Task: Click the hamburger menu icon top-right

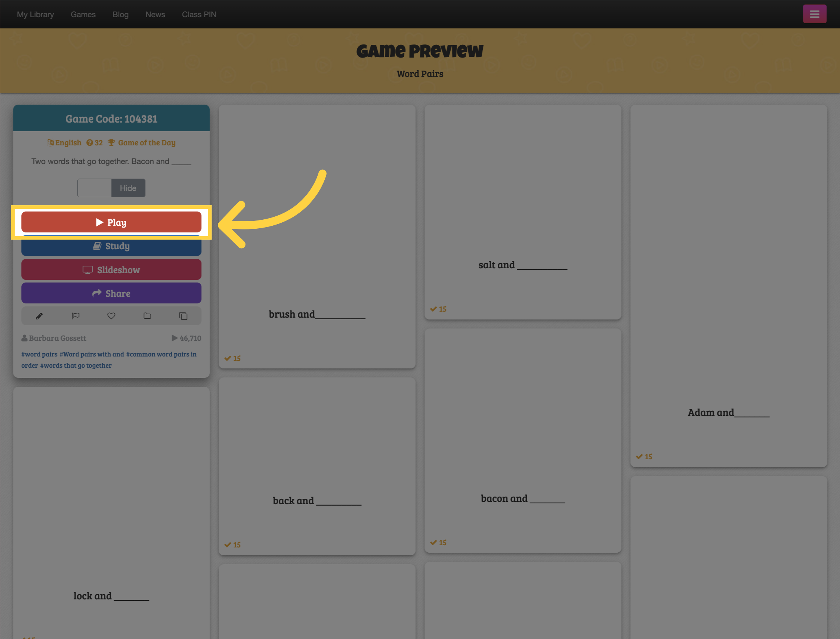Action: (815, 13)
